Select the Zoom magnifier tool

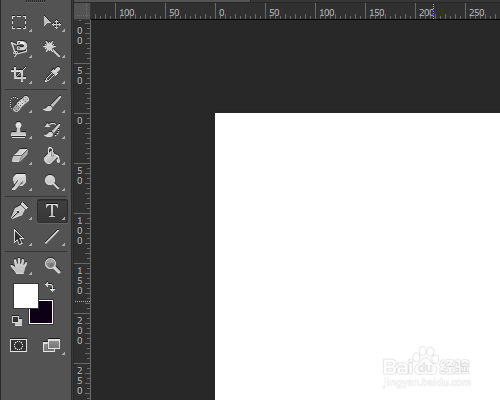[x=52, y=266]
